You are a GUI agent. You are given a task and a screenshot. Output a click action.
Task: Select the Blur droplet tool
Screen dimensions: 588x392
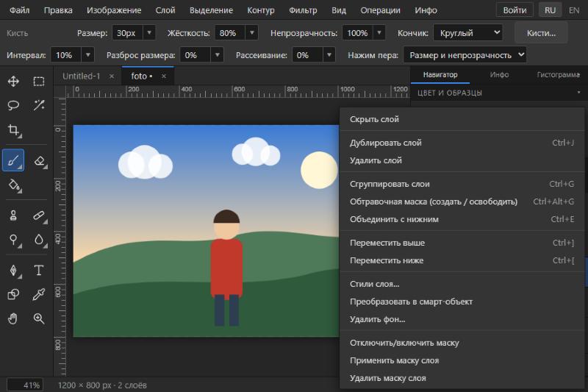tap(39, 240)
